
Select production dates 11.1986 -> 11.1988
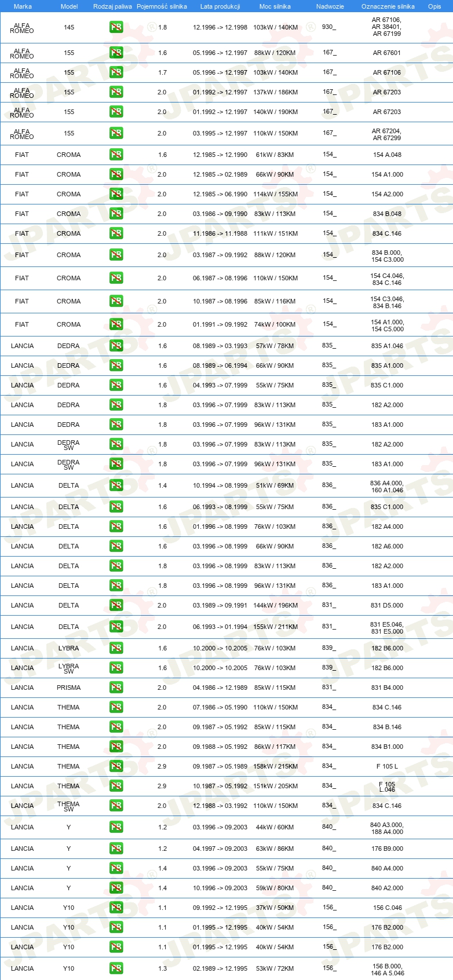[220, 233]
